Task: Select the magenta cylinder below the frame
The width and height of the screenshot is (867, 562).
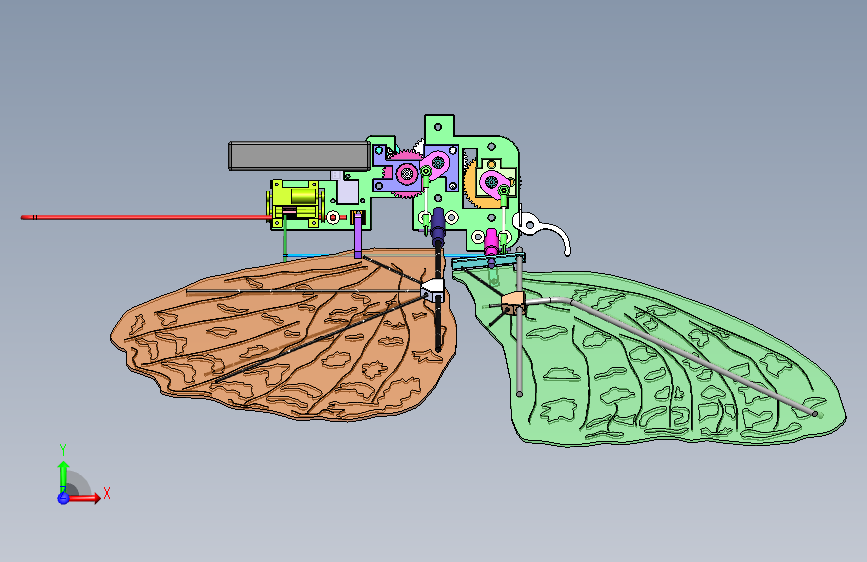Action: (x=490, y=242)
